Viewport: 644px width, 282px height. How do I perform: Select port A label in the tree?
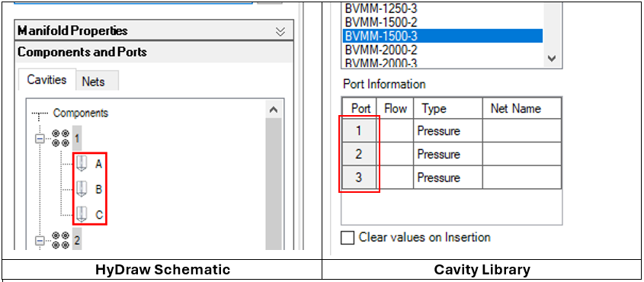(x=98, y=165)
